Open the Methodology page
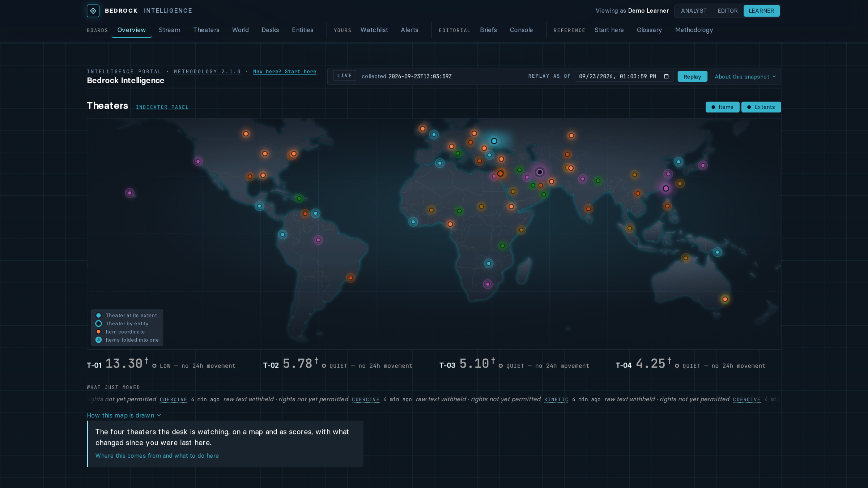The width and height of the screenshot is (868, 488). 694,30
